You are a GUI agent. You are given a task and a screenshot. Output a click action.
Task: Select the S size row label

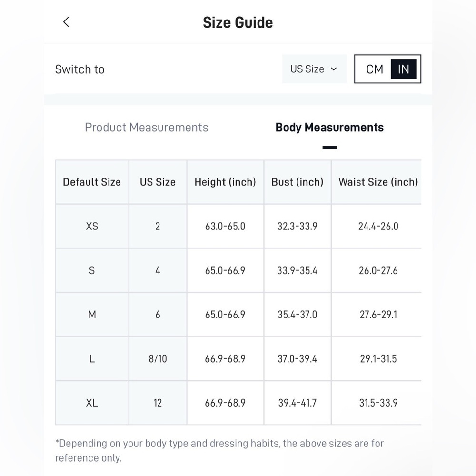(92, 270)
